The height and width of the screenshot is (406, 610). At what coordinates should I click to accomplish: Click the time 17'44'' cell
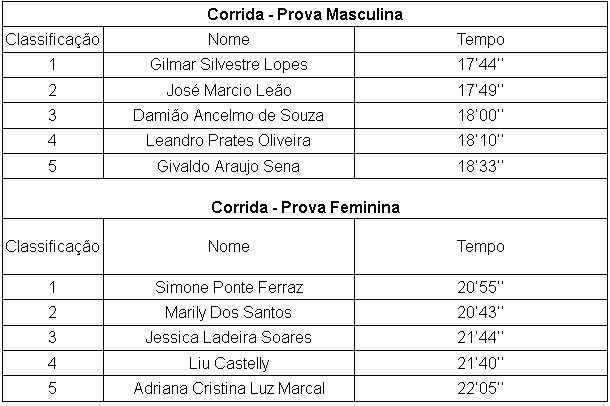coord(481,65)
